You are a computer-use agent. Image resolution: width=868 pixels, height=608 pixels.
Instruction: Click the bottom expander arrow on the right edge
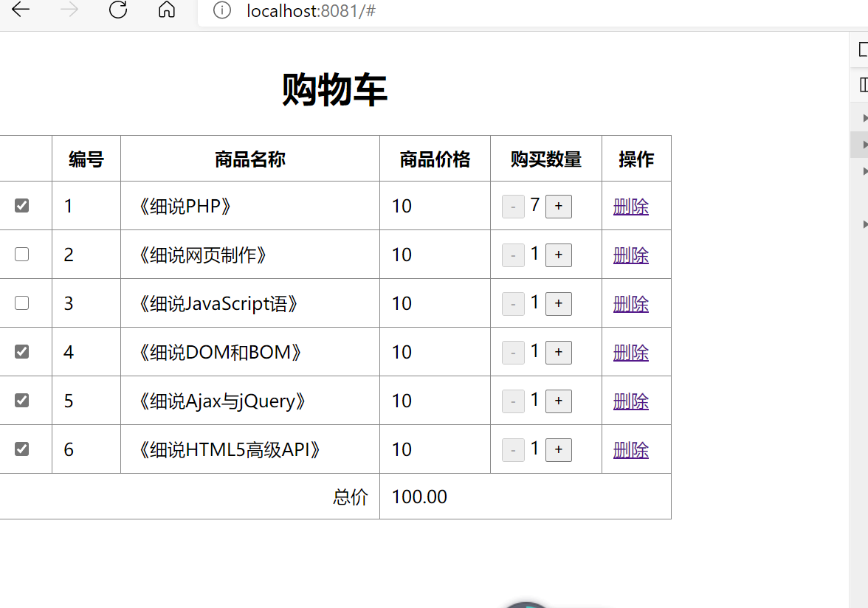(x=863, y=224)
